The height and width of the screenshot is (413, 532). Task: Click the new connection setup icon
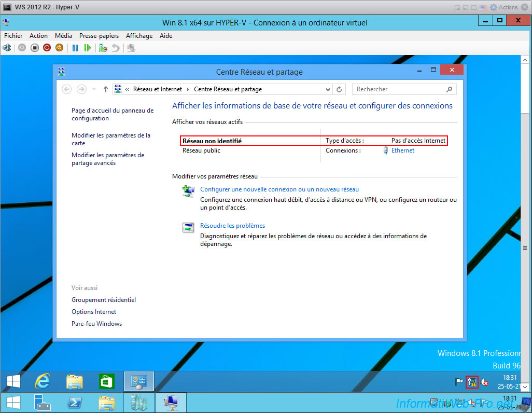click(x=188, y=191)
